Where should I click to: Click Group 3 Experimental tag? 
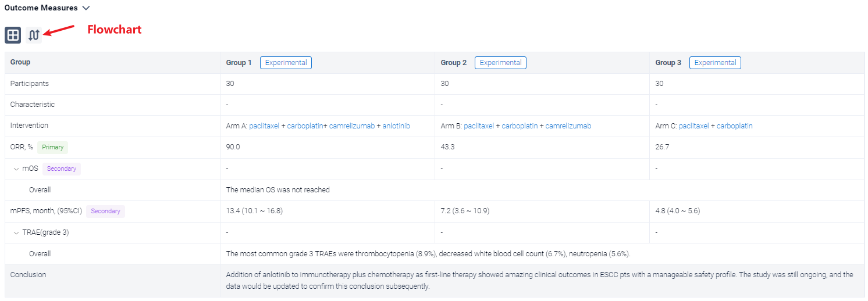pos(715,63)
